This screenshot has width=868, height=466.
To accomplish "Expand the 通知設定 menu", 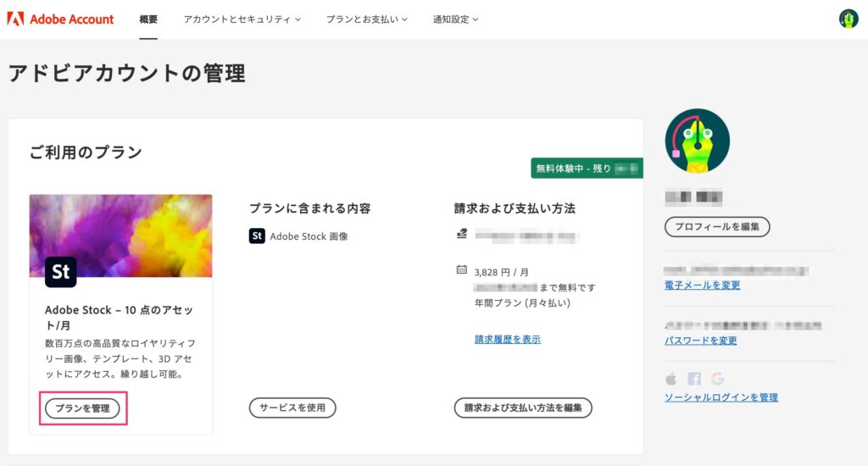I will pyautogui.click(x=455, y=19).
